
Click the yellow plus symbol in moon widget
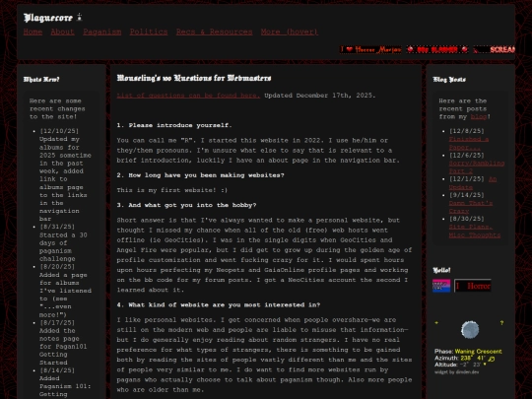point(436,323)
